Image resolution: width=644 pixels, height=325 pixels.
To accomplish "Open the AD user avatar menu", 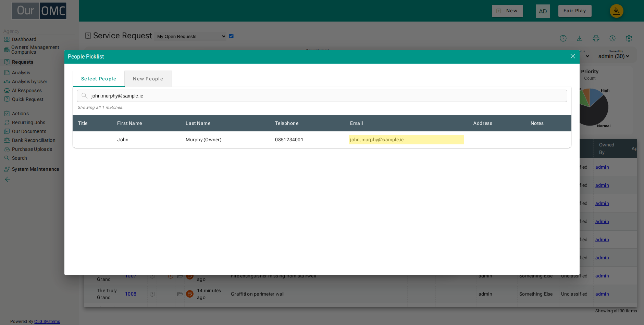I will coord(543,11).
